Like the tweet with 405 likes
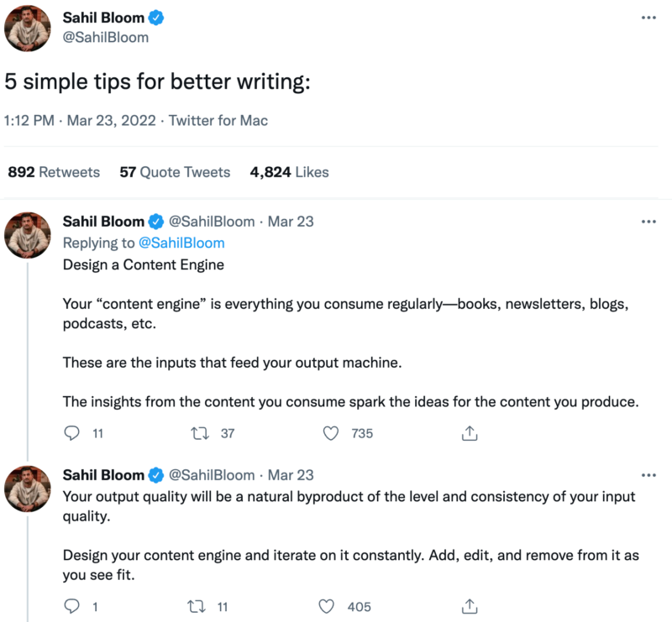This screenshot has height=622, width=672. 326,606
